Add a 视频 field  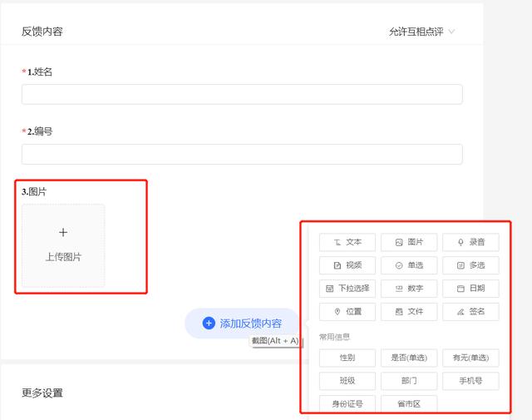(x=347, y=265)
